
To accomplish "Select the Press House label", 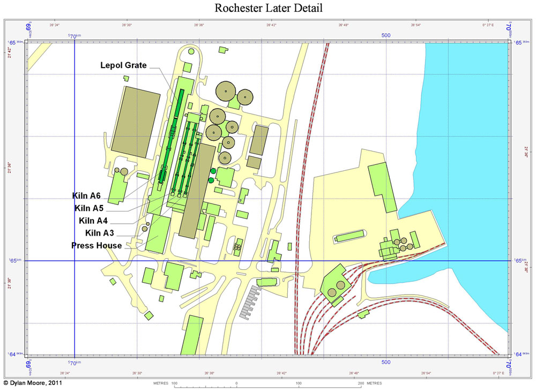I will [x=96, y=246].
